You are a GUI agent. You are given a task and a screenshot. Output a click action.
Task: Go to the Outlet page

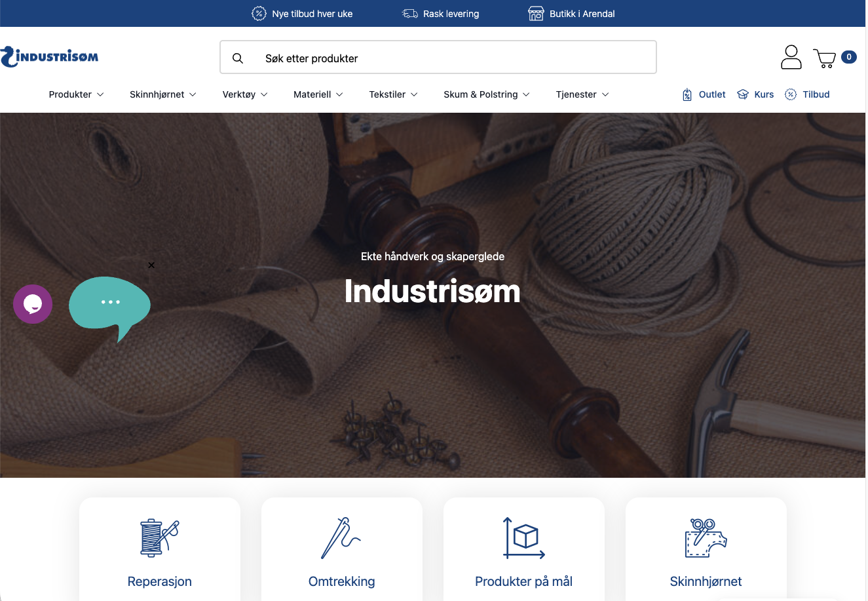coord(704,94)
